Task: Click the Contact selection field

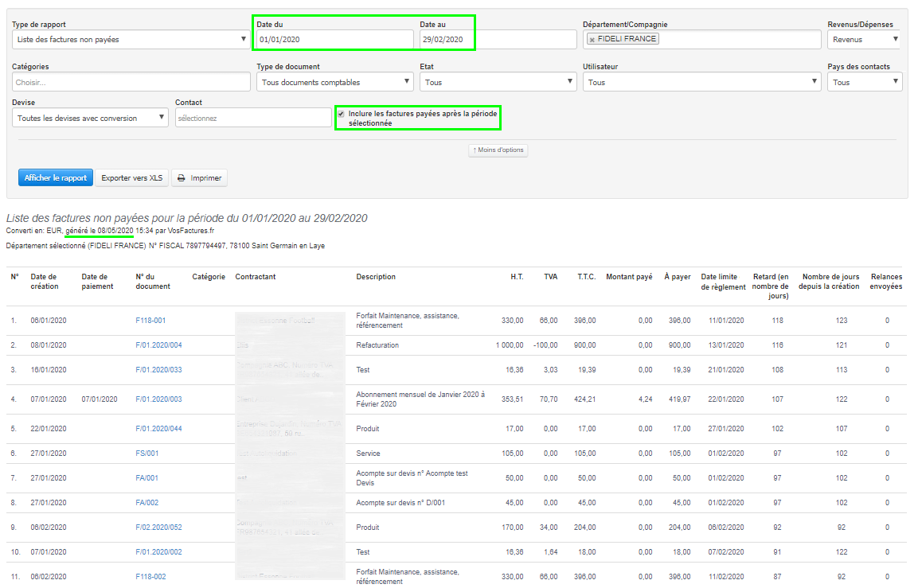Action: click(x=252, y=118)
